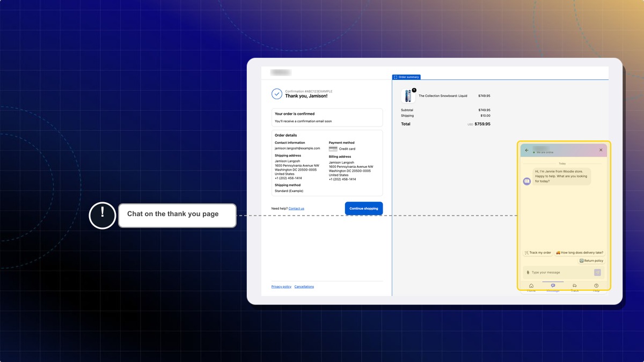Open the Home tab in chat widget

click(x=531, y=287)
